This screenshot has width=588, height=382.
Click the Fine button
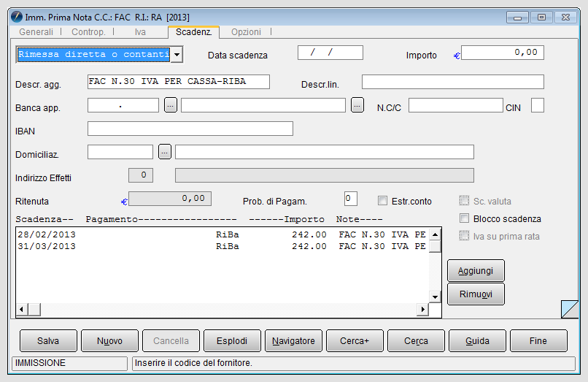tap(538, 340)
